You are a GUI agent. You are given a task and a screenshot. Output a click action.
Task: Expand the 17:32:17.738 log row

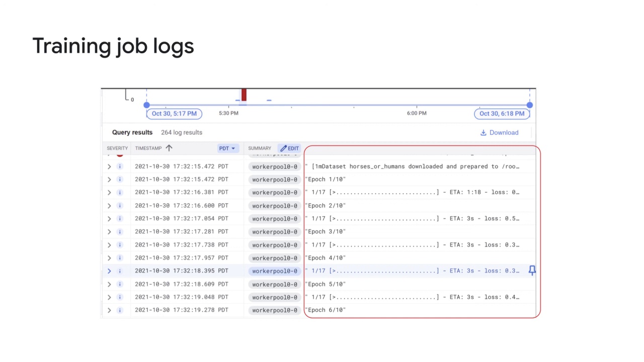(x=109, y=245)
